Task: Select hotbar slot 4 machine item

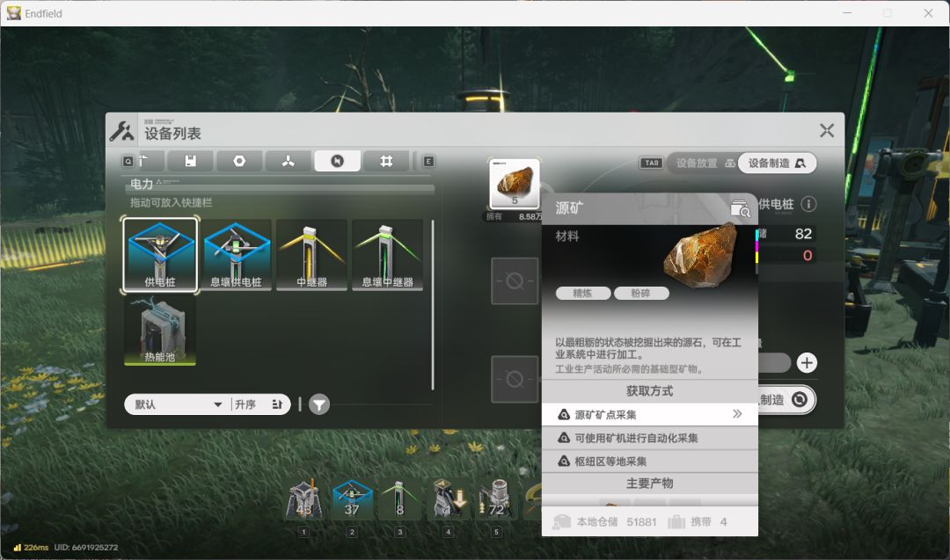Action: pyautogui.click(x=449, y=500)
